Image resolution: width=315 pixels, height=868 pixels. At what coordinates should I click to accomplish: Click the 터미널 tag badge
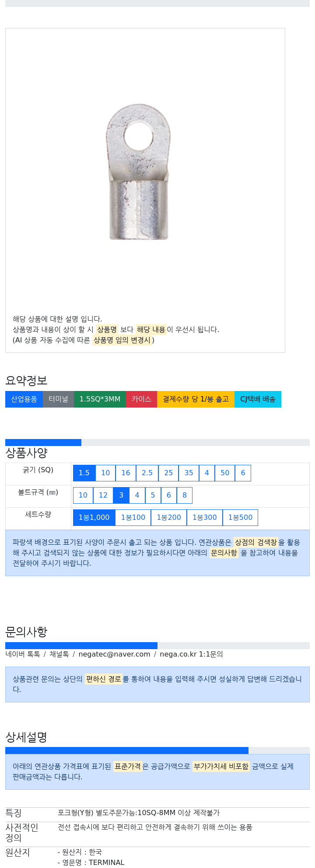click(58, 399)
